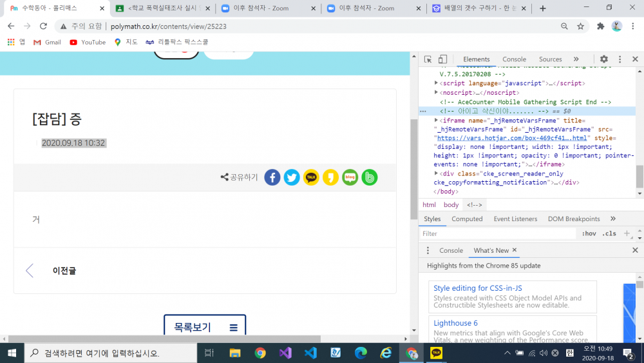Click the taskbar search box

tap(111, 353)
